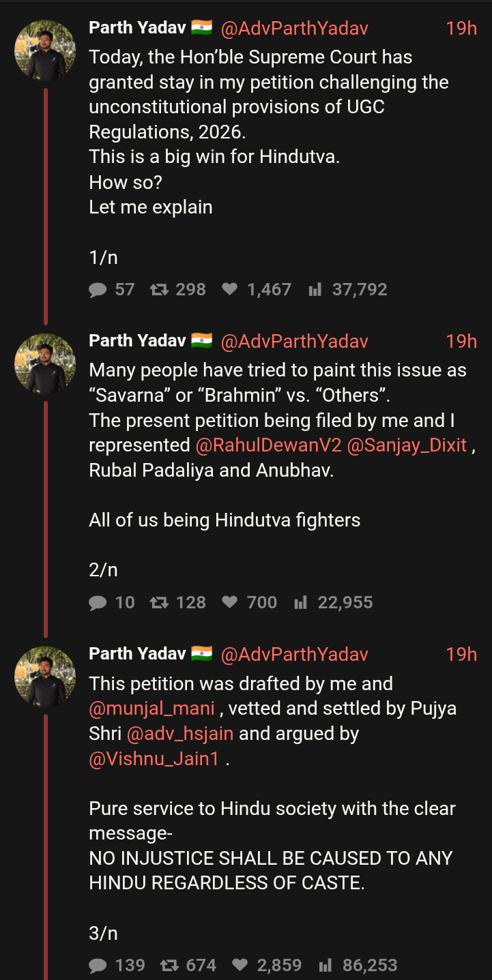
Task: Like the second tweet with 700 hearts
Action: [x=230, y=603]
